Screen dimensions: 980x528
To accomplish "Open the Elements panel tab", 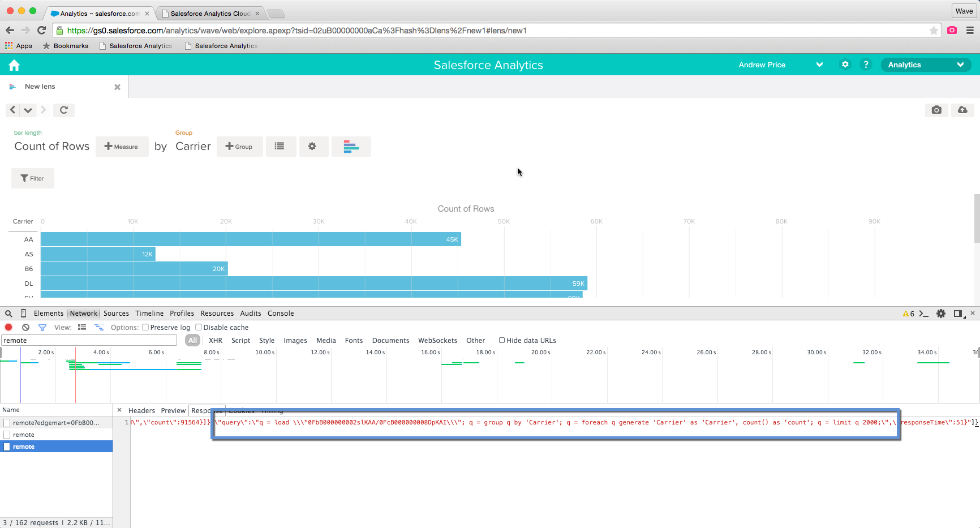I will coord(49,314).
